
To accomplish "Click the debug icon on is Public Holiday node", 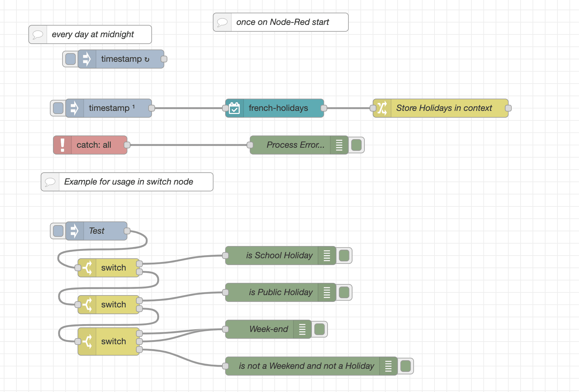I will coord(327,292).
